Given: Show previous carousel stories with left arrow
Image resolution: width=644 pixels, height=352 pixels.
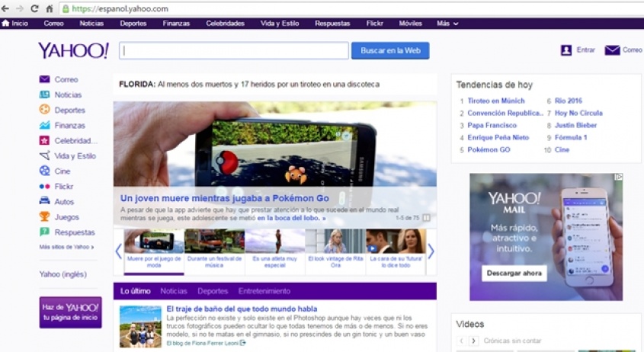Looking at the screenshot, I should pyautogui.click(x=118, y=251).
